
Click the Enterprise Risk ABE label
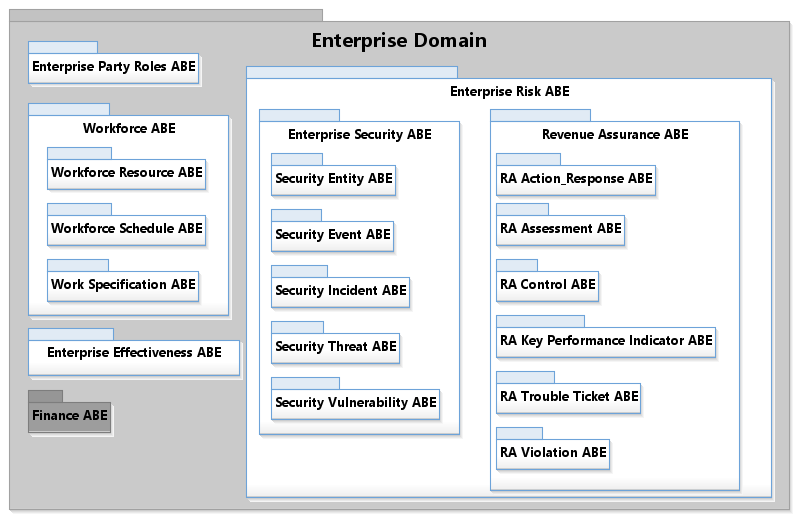pyautogui.click(x=510, y=91)
